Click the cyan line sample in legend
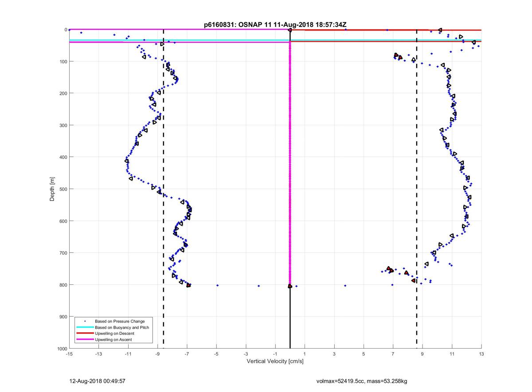 tap(85, 327)
